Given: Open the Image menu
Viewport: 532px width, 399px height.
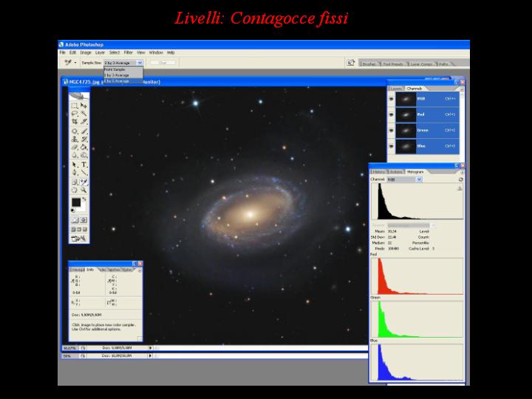Looking at the screenshot, I should click(86, 52).
